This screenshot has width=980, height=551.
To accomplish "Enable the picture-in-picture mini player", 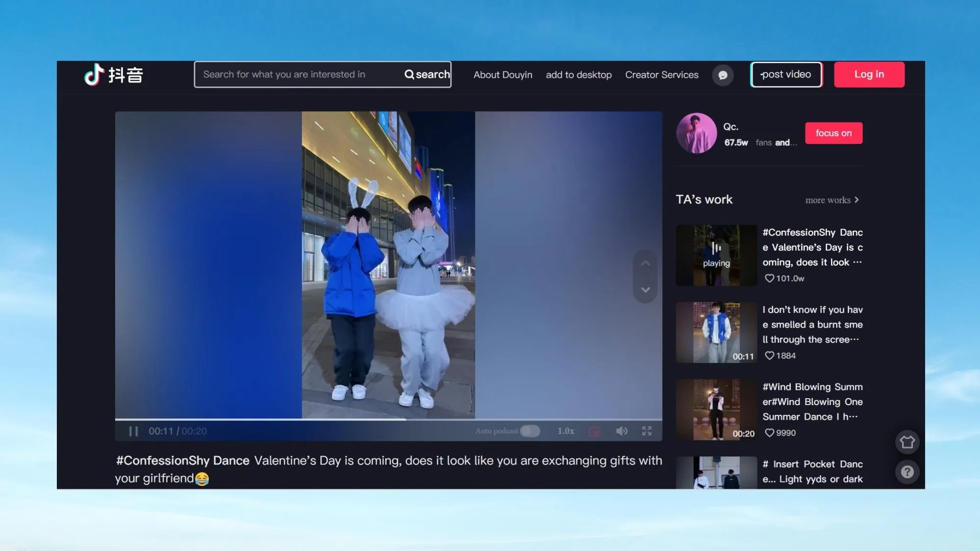I will 594,431.
